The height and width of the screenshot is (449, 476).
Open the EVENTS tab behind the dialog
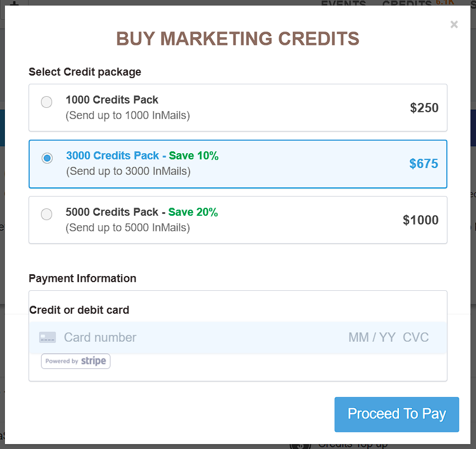pos(344,4)
